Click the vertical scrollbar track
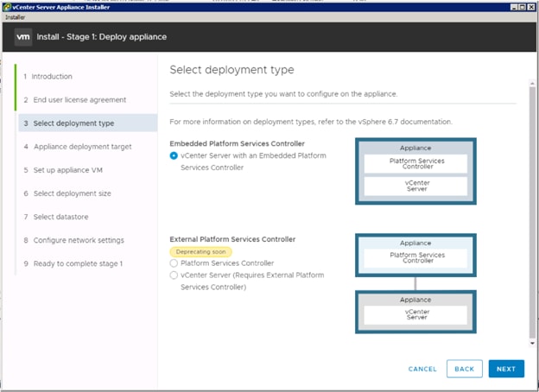The image size is (539, 392). point(532,213)
